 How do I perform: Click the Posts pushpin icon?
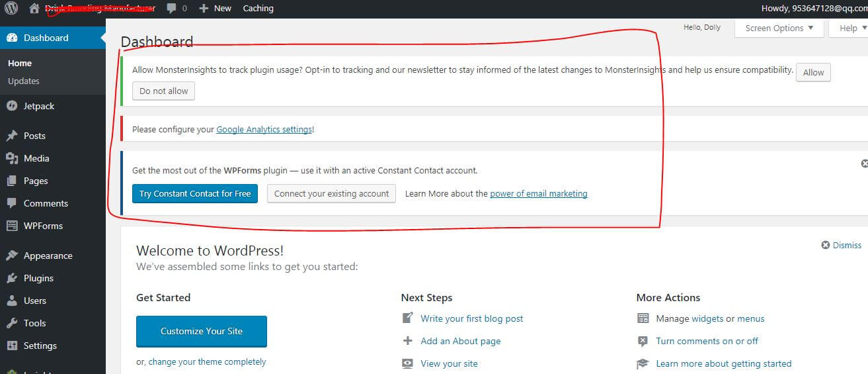[12, 136]
